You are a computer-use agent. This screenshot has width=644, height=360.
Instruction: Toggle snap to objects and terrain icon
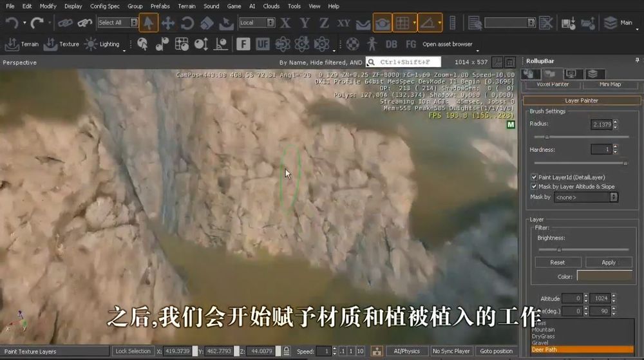coord(383,23)
